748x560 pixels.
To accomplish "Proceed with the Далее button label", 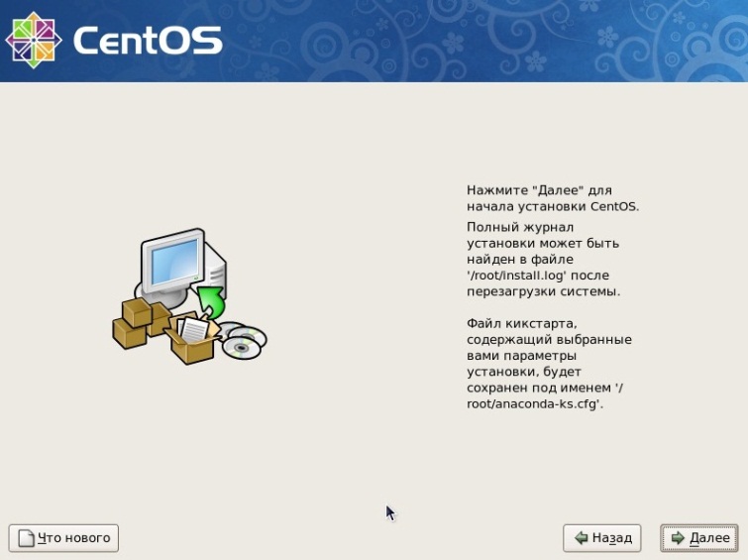I will pos(709,538).
